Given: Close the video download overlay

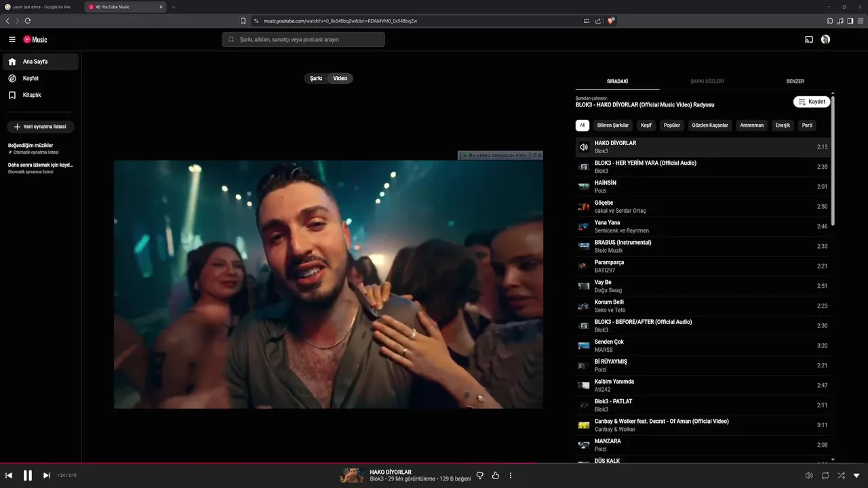Looking at the screenshot, I should 540,155.
